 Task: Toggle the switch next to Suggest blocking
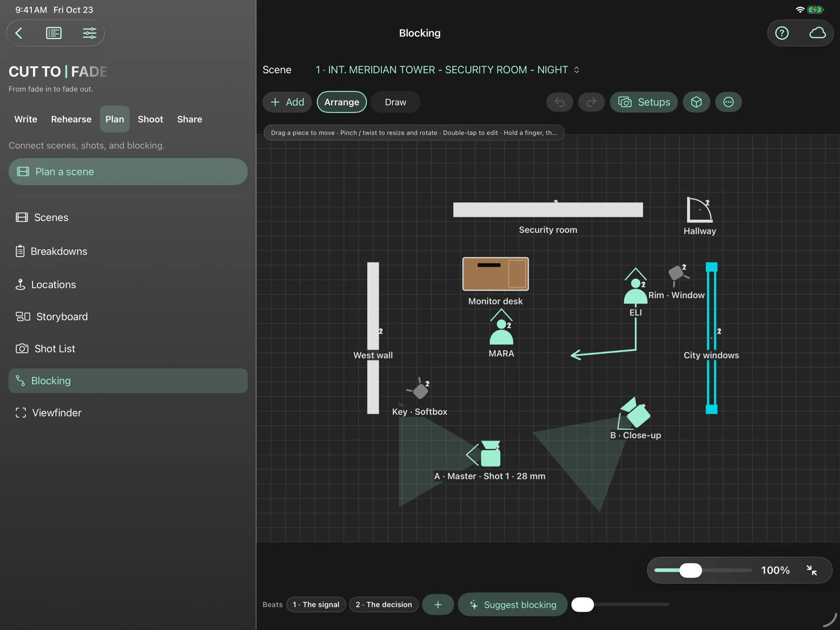(x=583, y=604)
